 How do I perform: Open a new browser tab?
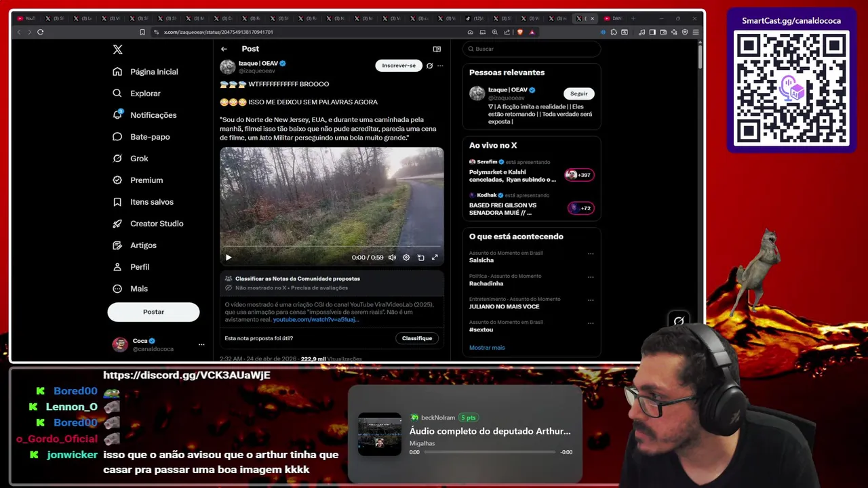[x=633, y=18]
